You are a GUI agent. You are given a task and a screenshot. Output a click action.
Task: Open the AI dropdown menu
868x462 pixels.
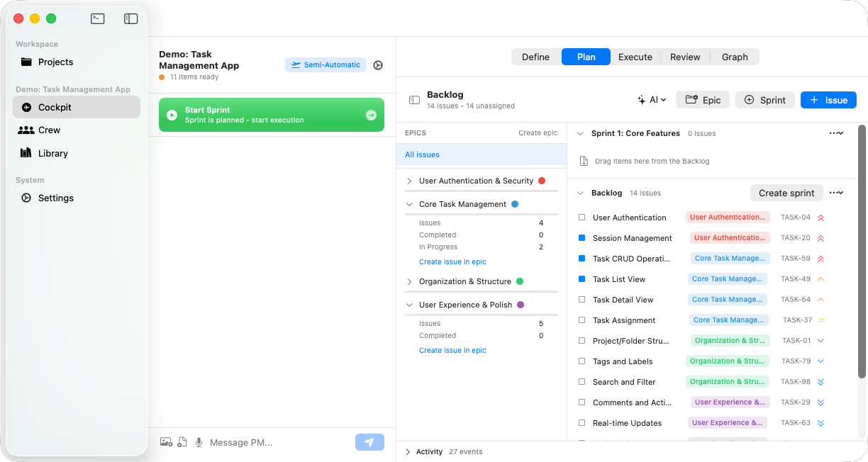coord(652,100)
